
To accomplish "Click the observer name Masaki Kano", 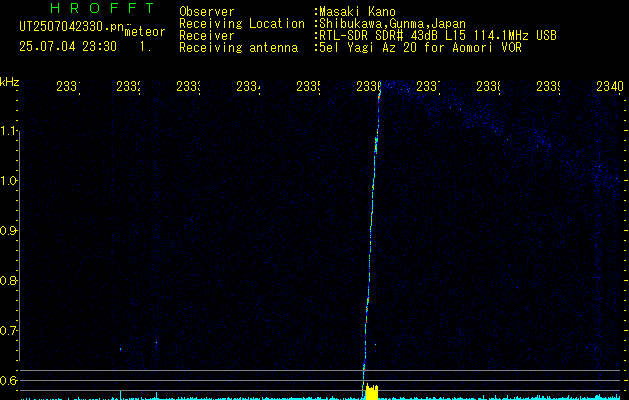I will pyautogui.click(x=356, y=12).
